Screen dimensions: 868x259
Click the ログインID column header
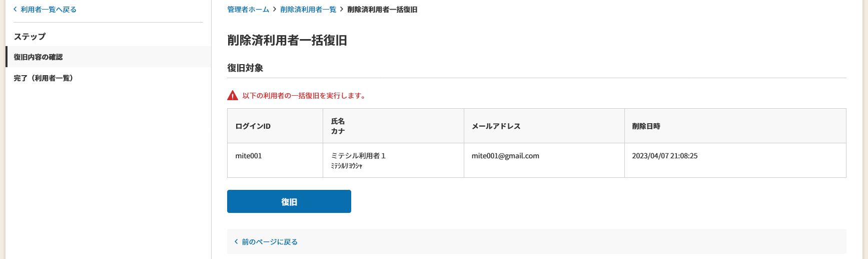[275, 126]
